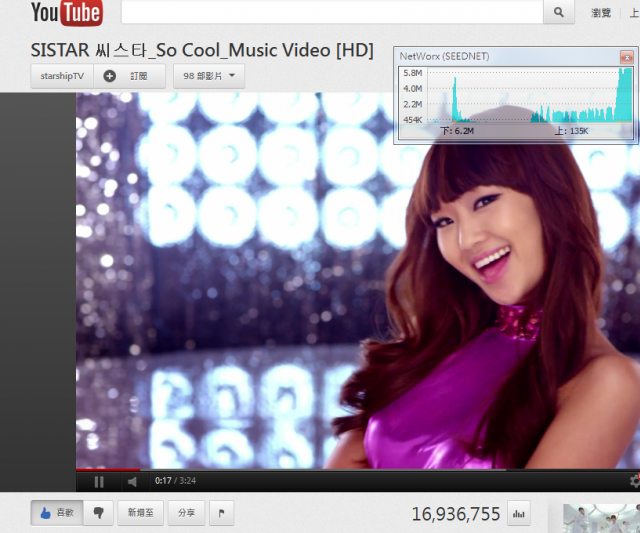
Task: Open the related video thumbnail
Action: 601,518
